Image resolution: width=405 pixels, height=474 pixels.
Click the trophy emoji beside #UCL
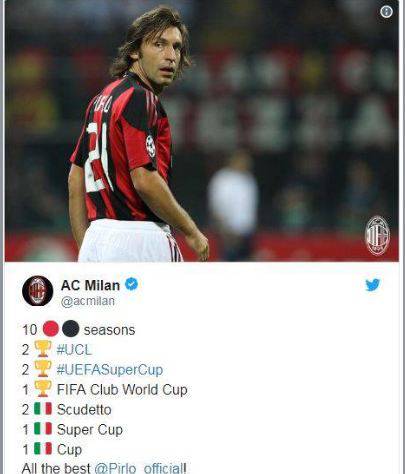(43, 349)
